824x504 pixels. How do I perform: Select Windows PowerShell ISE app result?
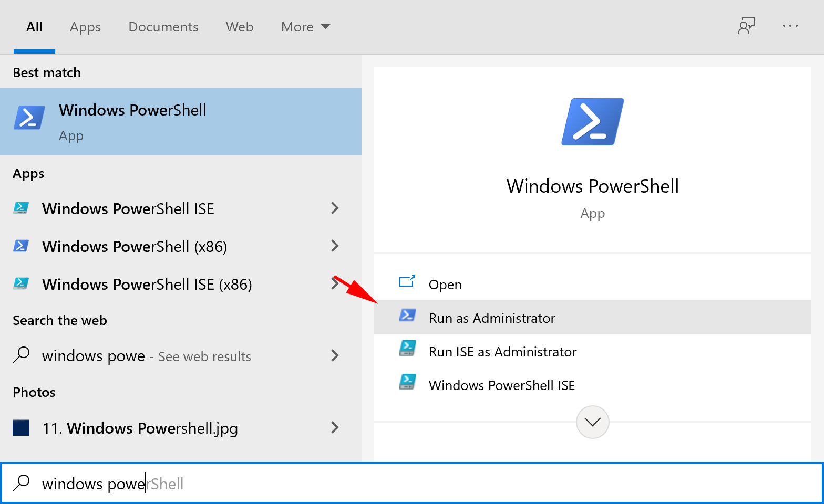(x=181, y=208)
